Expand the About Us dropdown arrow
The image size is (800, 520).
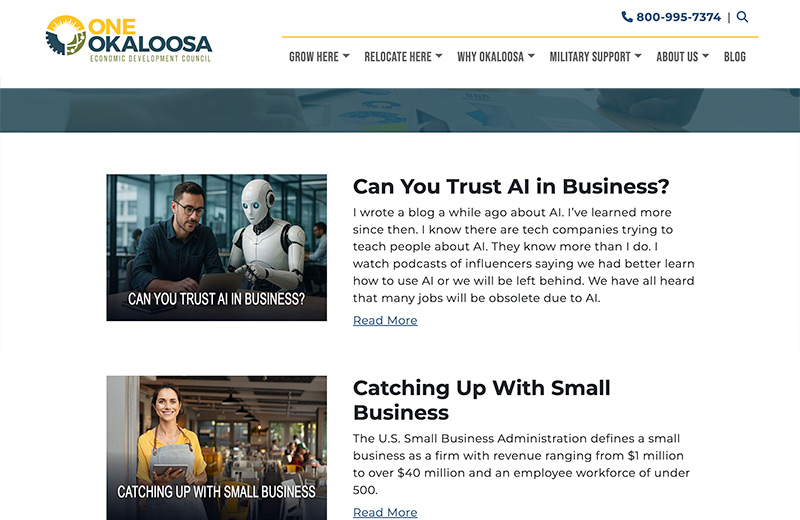coord(706,56)
